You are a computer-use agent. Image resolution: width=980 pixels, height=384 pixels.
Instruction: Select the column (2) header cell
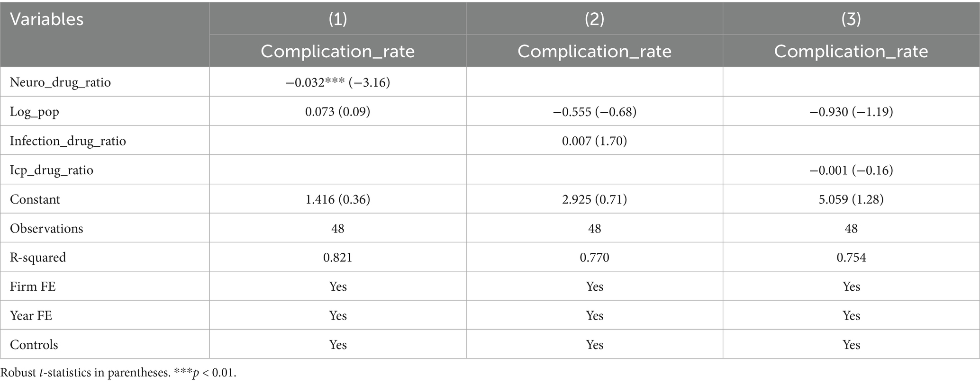594,19
